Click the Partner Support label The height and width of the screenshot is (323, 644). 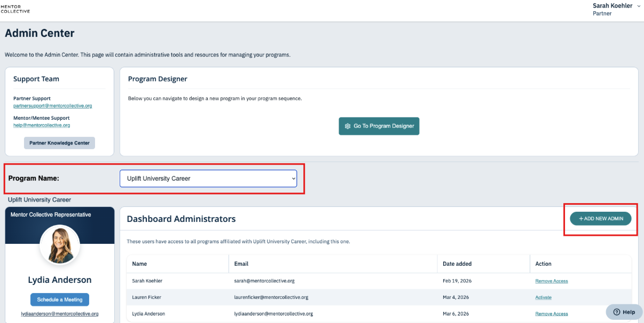tap(32, 98)
